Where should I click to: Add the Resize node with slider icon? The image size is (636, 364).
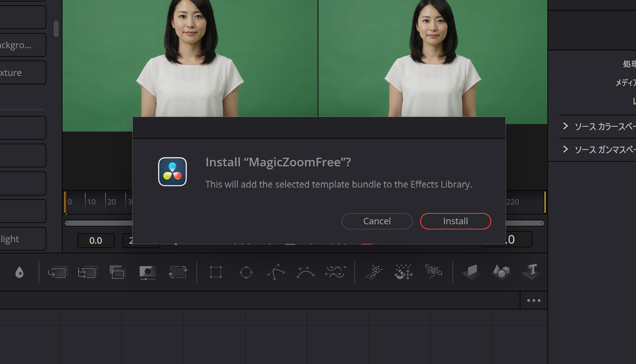point(147,273)
